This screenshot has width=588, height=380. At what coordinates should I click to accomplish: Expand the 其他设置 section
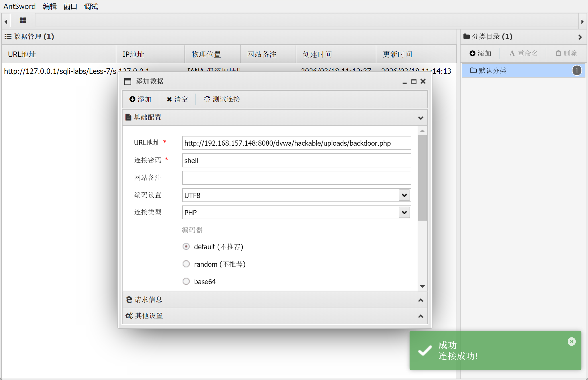pyautogui.click(x=420, y=316)
